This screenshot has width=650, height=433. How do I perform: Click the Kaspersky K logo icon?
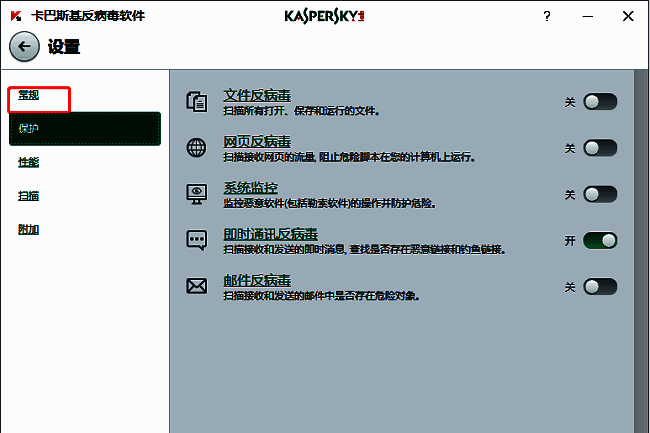click(x=16, y=16)
